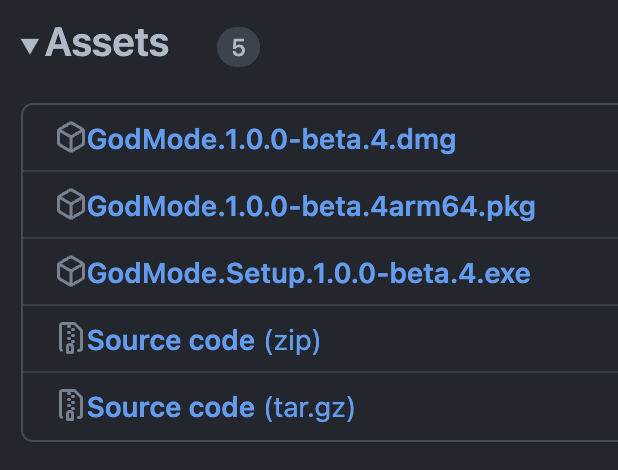Download the GodMode.Setup.1.0.0-beta.4.exe installer

point(309,274)
